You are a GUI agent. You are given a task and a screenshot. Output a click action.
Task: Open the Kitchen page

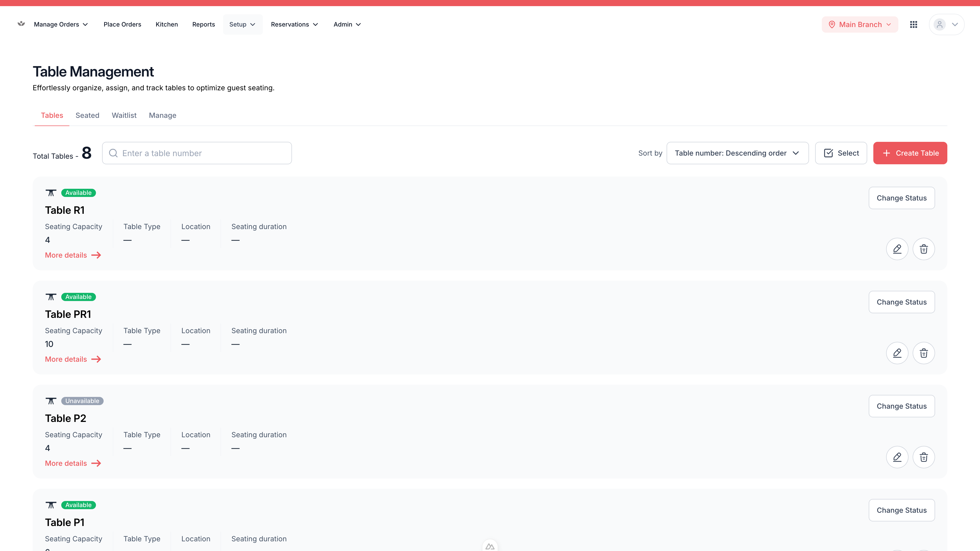[167, 24]
